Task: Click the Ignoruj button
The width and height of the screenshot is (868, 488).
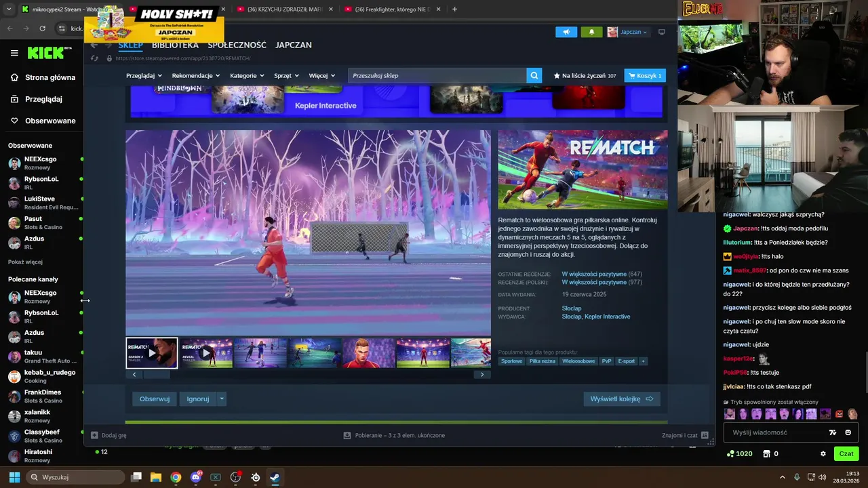Action: tap(198, 399)
